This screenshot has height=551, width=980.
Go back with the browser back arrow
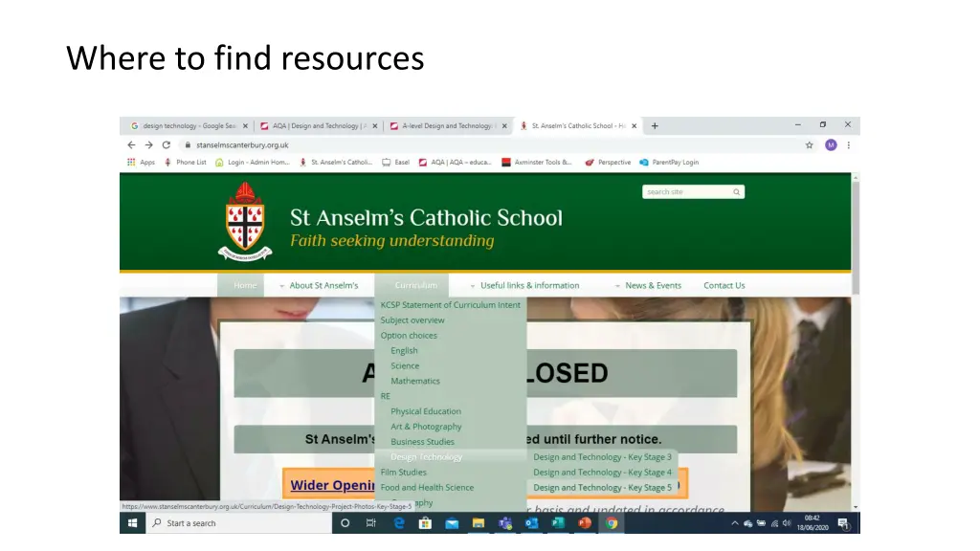[131, 145]
